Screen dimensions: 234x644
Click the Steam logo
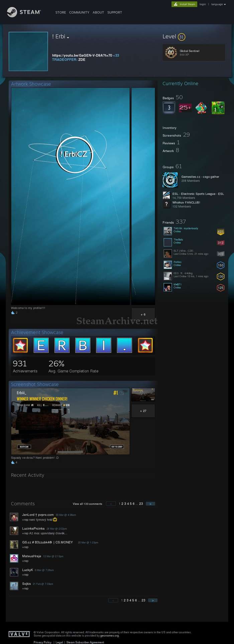(24, 12)
